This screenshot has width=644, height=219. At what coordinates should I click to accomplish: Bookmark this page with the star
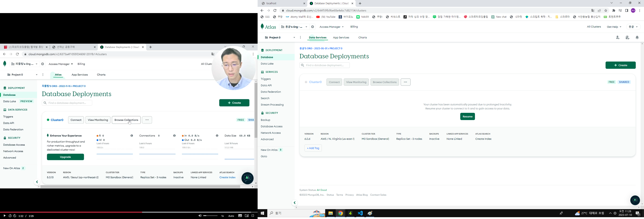606,10
